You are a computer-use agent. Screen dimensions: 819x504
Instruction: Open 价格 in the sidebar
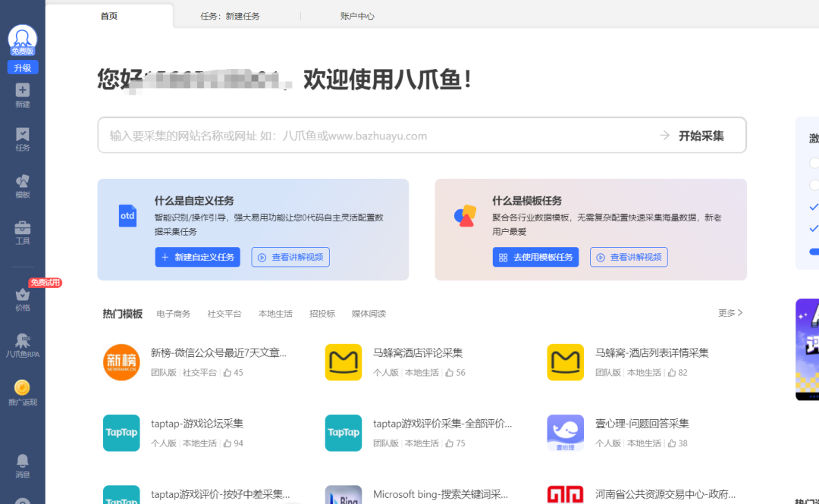tap(23, 300)
